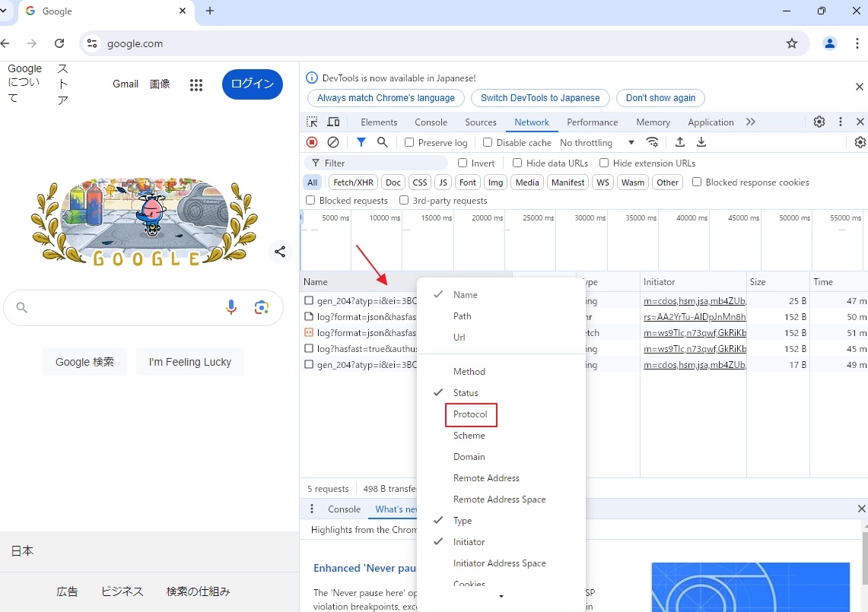Filter requests by Img type
868x612 pixels.
click(495, 182)
